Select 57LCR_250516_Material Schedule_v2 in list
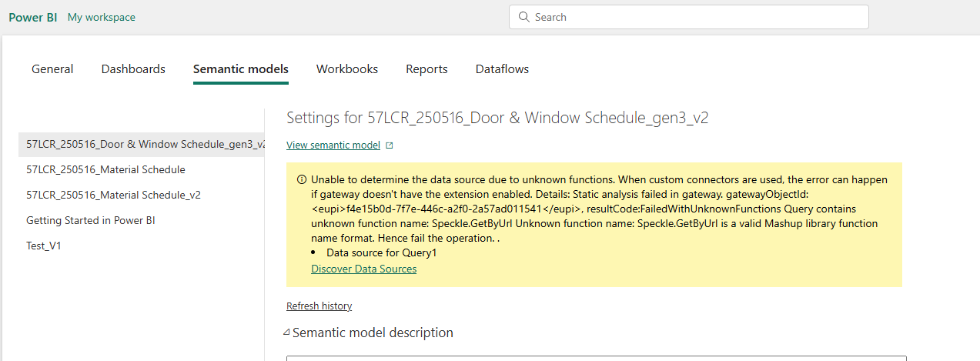The image size is (980, 361). click(113, 195)
